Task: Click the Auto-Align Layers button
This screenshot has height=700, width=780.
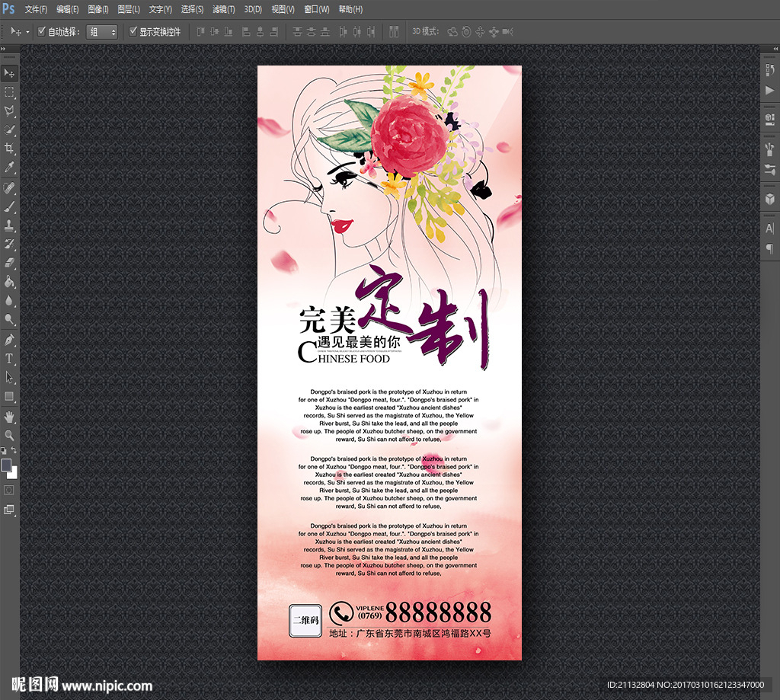Action: click(x=394, y=32)
